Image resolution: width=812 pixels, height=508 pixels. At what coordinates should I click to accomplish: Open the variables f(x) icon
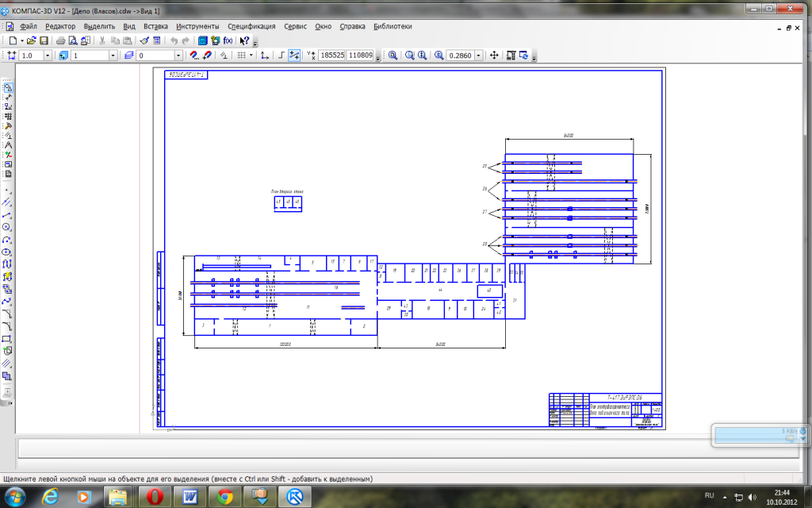228,40
